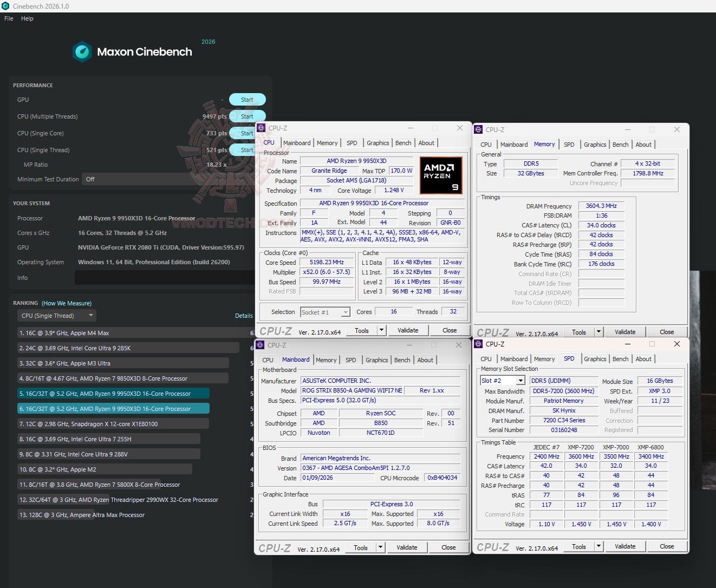Click Validate in Mainboard window
Screen dimensions: 716x588
click(407, 547)
